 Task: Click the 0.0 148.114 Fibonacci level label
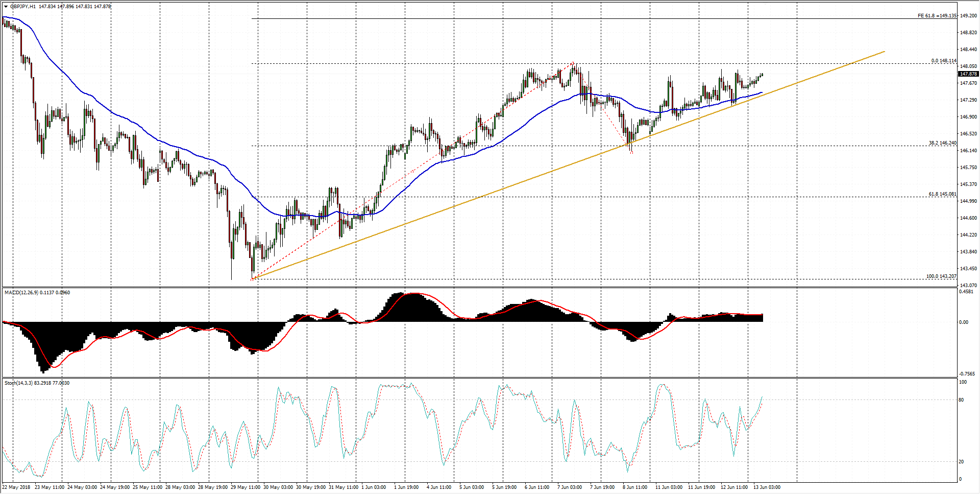pos(943,61)
